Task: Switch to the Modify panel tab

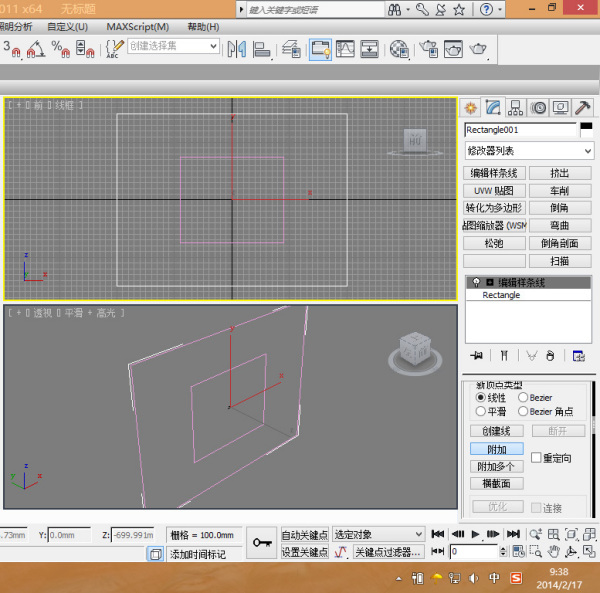Action: coord(493,108)
